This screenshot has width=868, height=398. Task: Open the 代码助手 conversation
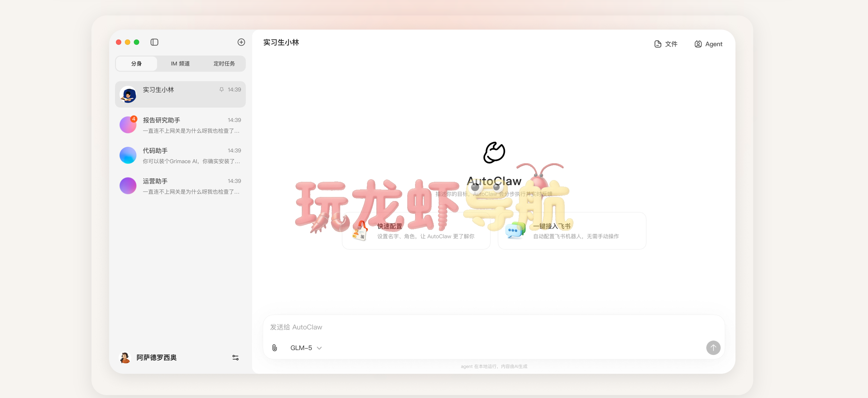click(180, 155)
